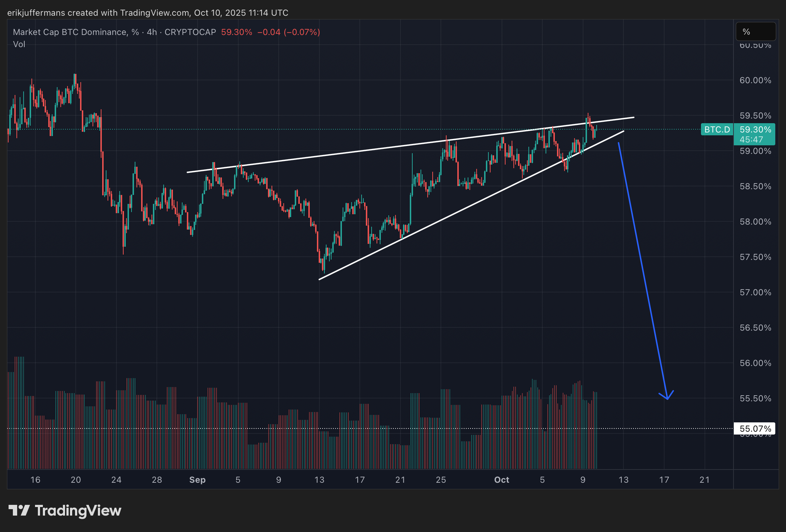Click the percent scale box top right
The width and height of the screenshot is (786, 532).
click(755, 32)
